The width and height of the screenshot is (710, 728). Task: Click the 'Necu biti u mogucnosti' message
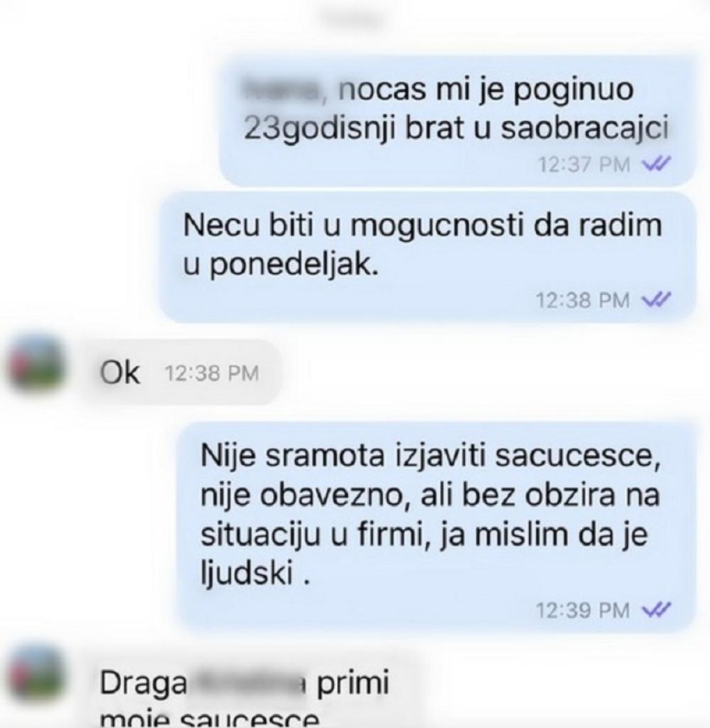[427, 258]
